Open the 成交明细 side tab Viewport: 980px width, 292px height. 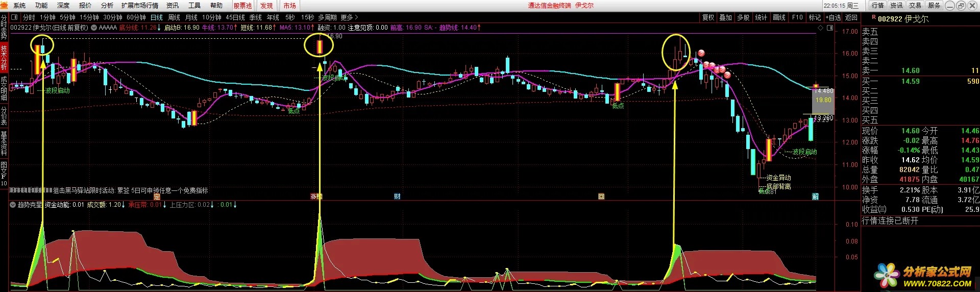pos(4,88)
